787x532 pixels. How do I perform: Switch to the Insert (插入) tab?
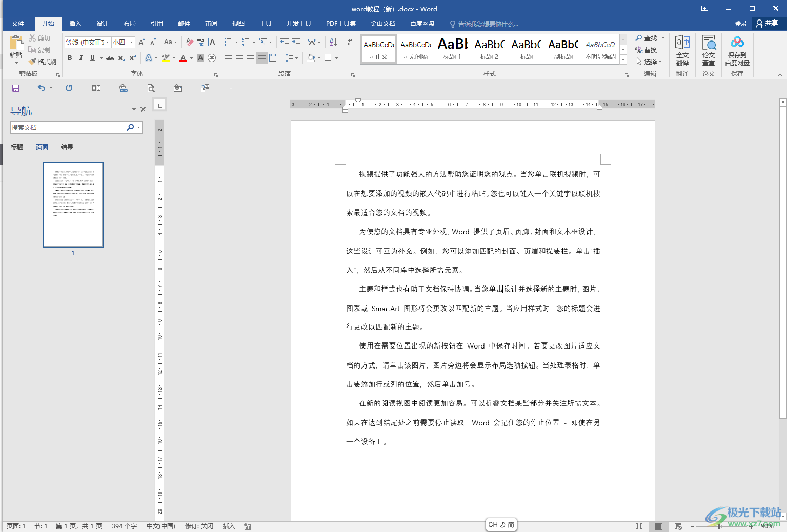click(x=75, y=24)
